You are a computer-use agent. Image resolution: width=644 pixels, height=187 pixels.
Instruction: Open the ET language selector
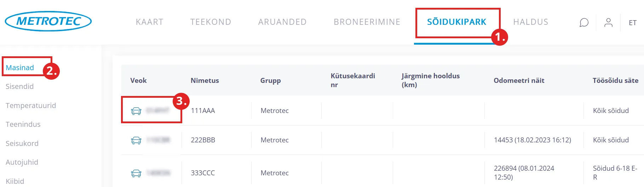(x=632, y=23)
